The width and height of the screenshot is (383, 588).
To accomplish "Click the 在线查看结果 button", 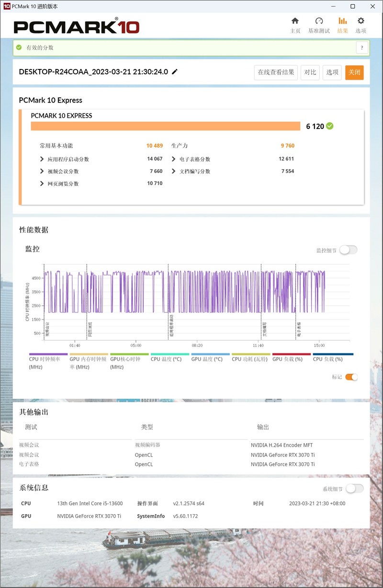I will [276, 72].
